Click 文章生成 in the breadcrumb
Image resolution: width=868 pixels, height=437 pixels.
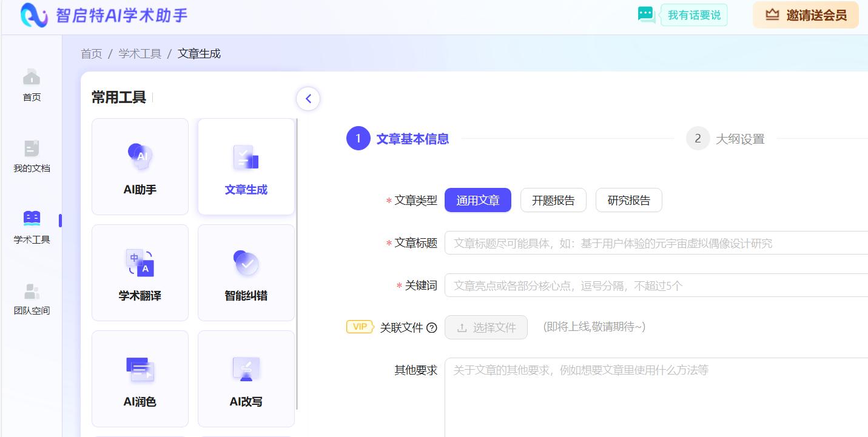click(199, 53)
